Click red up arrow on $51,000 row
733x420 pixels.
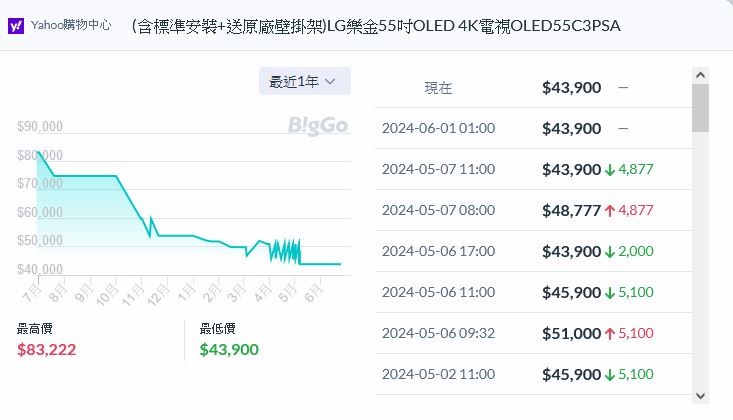pos(610,333)
